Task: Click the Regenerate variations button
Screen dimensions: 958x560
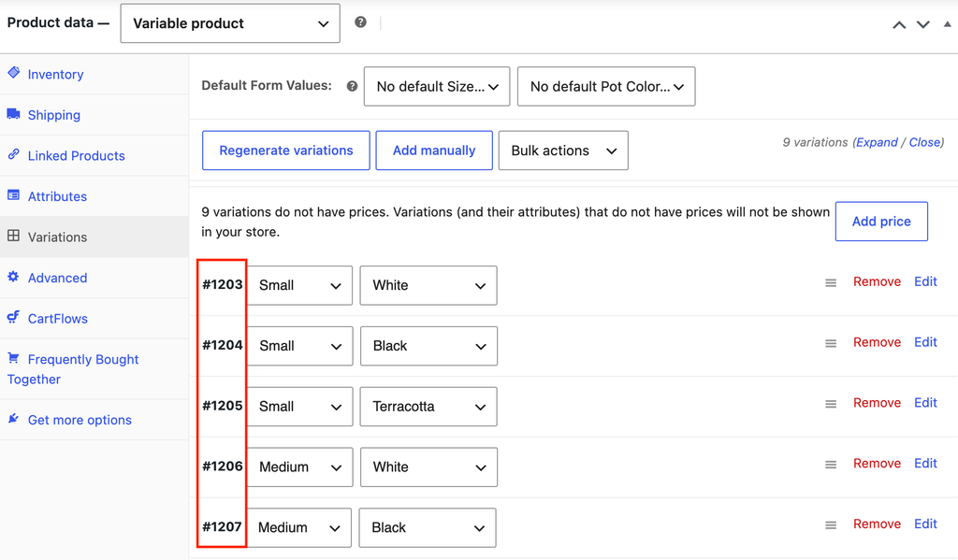Action: pyautogui.click(x=286, y=151)
